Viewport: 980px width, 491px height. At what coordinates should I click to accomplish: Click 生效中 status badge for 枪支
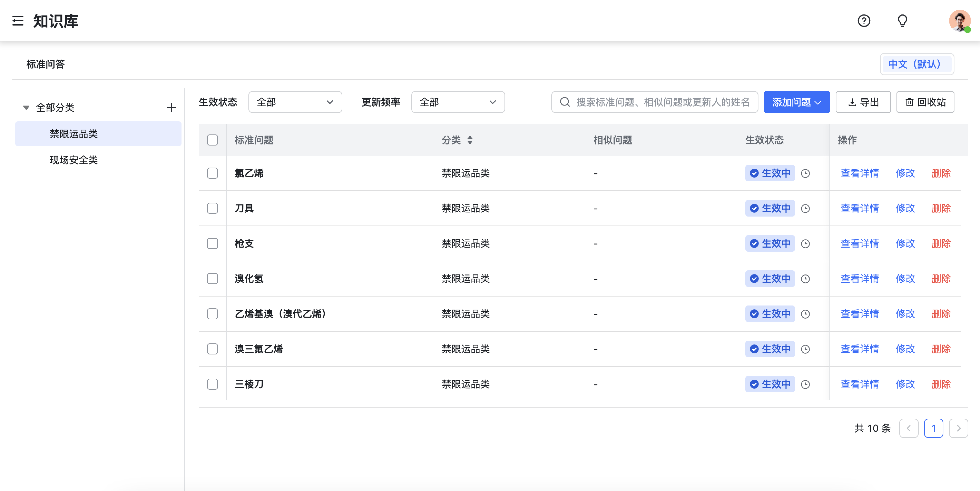[770, 244]
